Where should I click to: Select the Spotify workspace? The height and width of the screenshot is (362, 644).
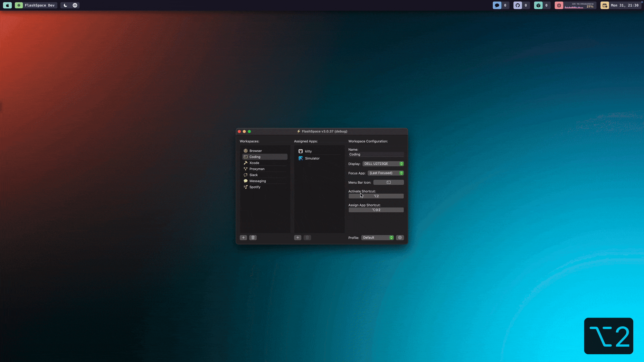point(255,187)
